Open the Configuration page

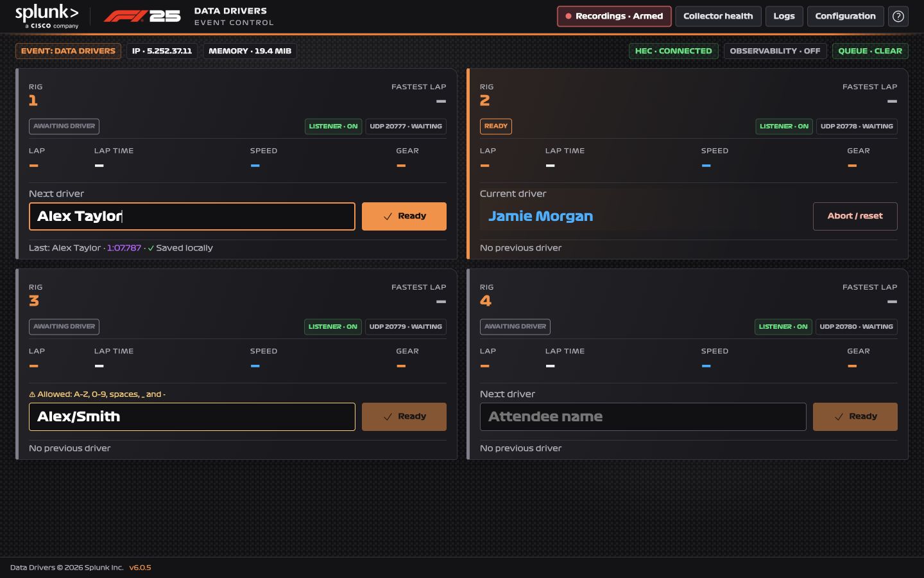click(845, 16)
